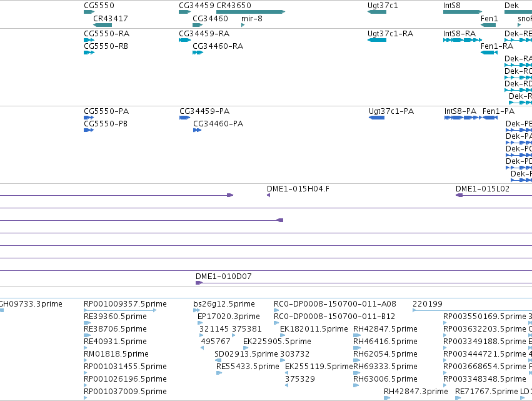Click the Fen1-RA transcript label
The width and height of the screenshot is (532, 401).
(x=497, y=46)
